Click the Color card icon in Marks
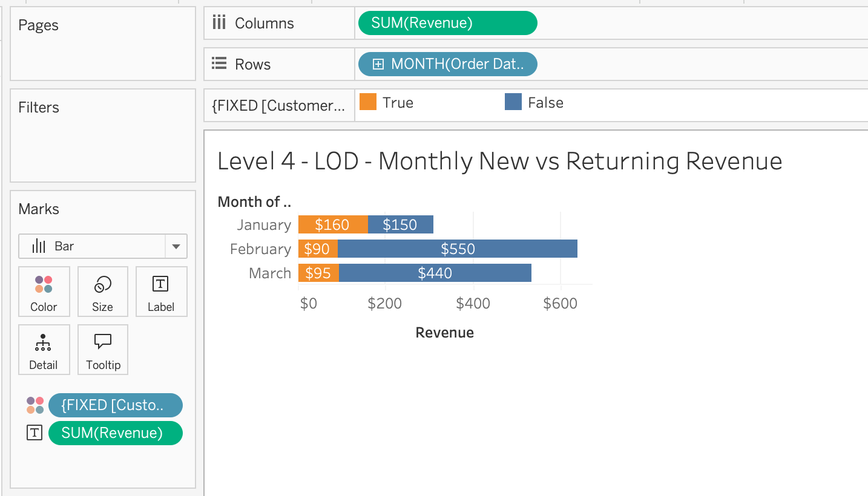 coord(44,284)
